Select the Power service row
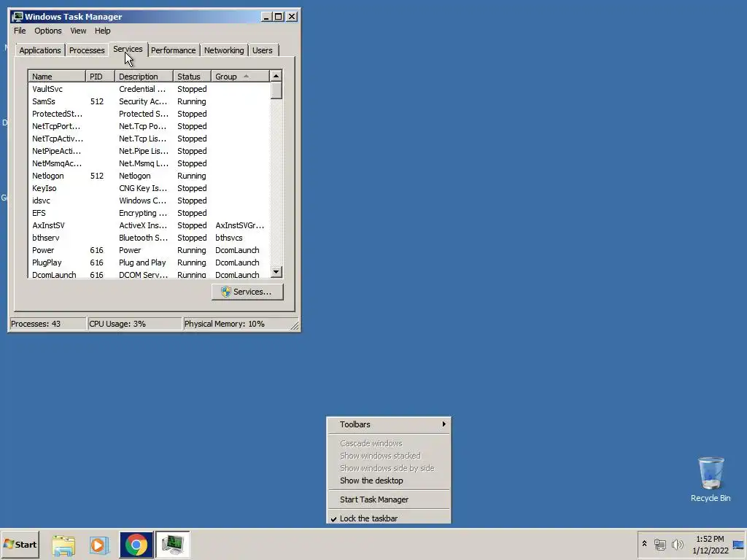747x560 pixels. pyautogui.click(x=149, y=250)
